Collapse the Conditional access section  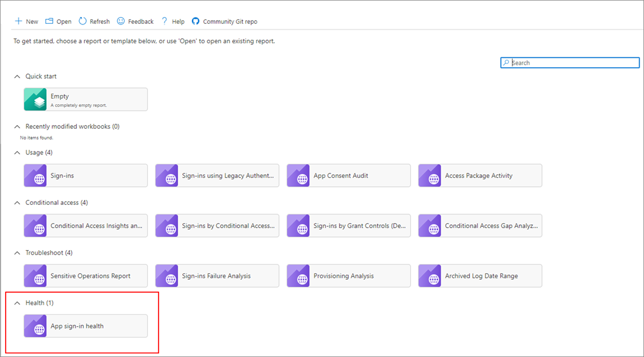click(17, 203)
